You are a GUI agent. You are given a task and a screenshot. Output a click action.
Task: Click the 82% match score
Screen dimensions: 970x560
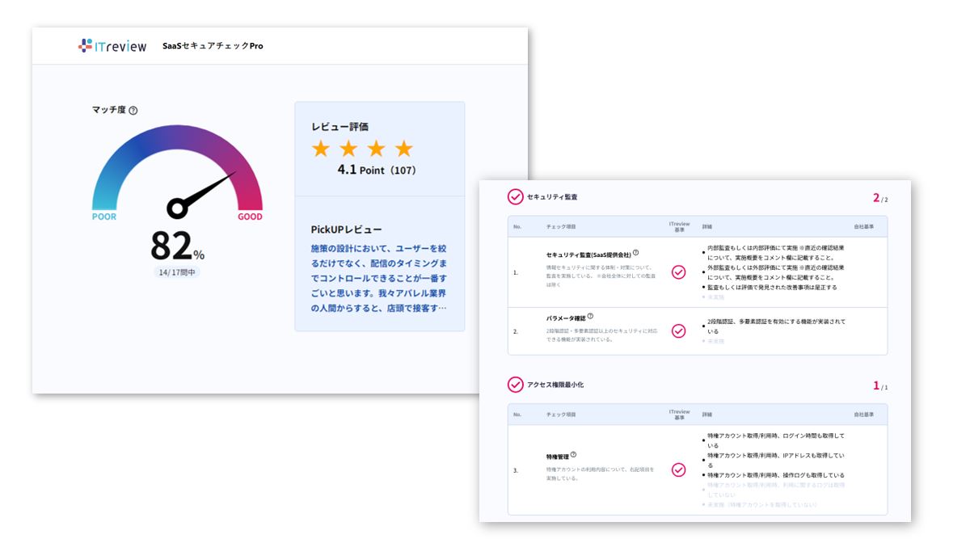pyautogui.click(x=177, y=246)
